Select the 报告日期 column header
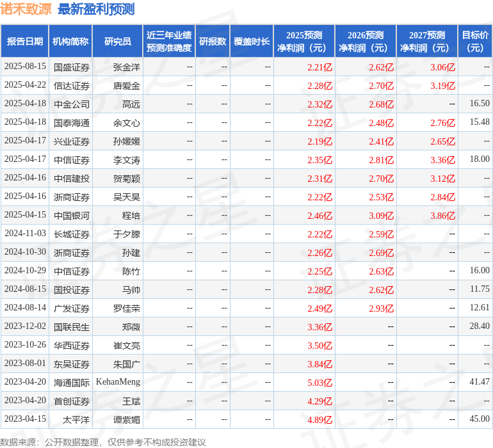 coord(25,41)
